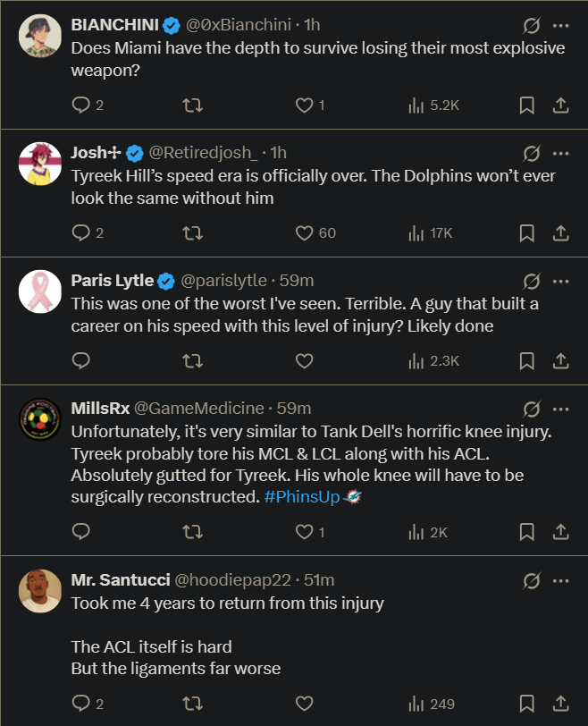Open view count stats on Mr. Santucci's tweet

click(x=416, y=703)
